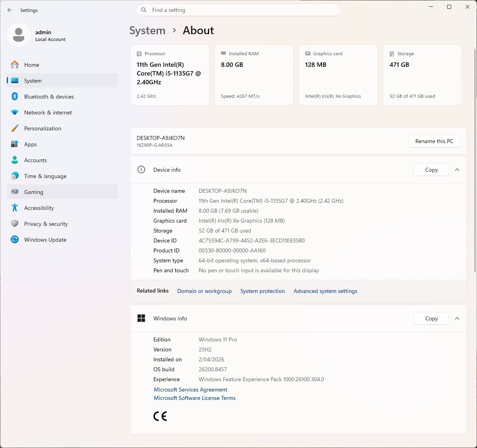Click the Product ID value 00330-80000-00000-AA160
The height and width of the screenshot is (448, 477).
[232, 250]
